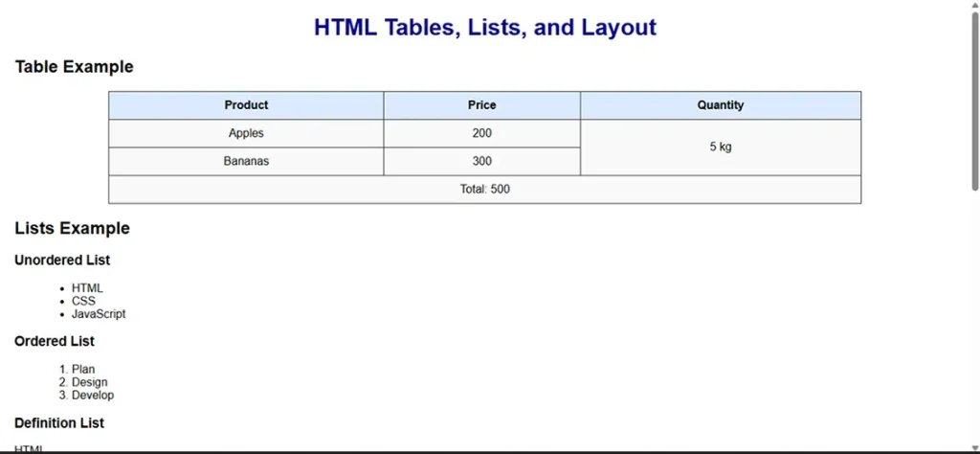
Task: Select the 'Bananas' table cell
Action: (x=246, y=161)
